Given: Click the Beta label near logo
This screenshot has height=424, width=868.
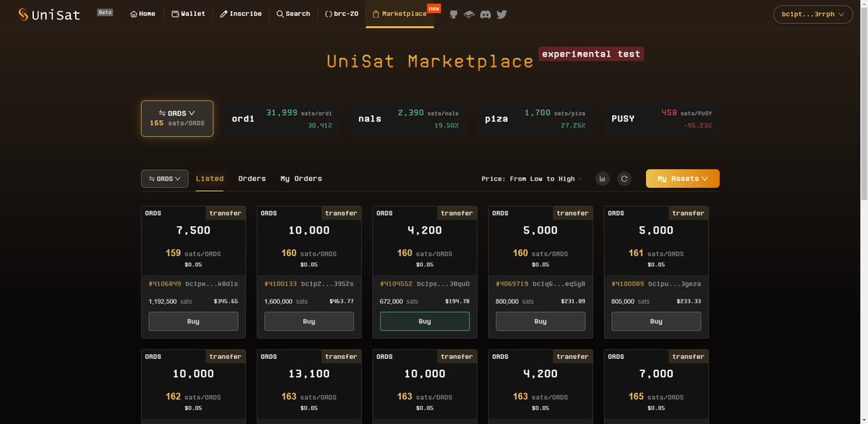Looking at the screenshot, I should click(106, 12).
